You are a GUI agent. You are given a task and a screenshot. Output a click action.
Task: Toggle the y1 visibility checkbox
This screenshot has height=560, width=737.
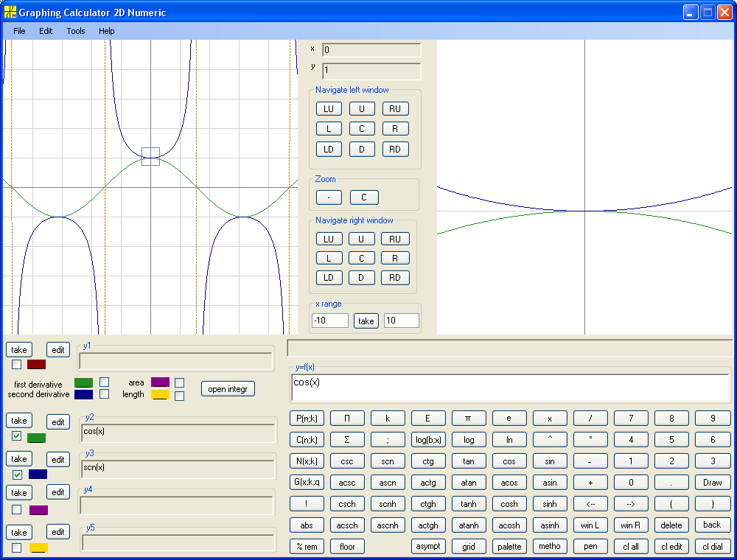tap(16, 364)
